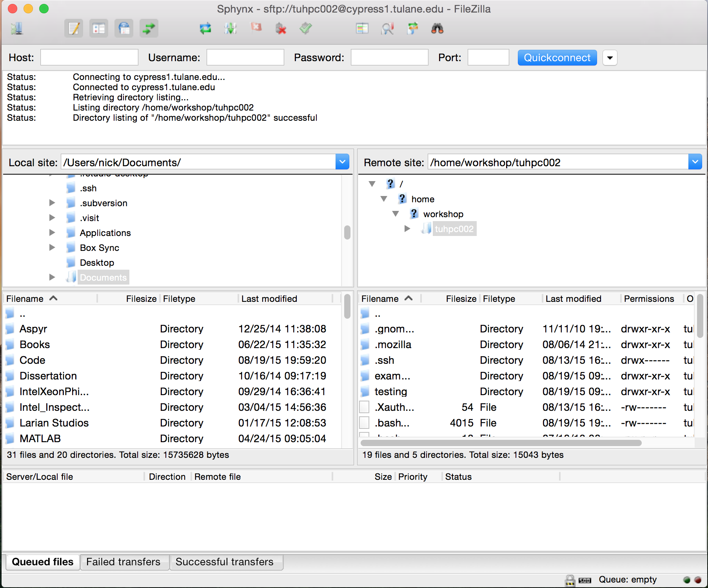Expand the Documents folder in local tree
Screen dimensions: 708x588
[52, 277]
